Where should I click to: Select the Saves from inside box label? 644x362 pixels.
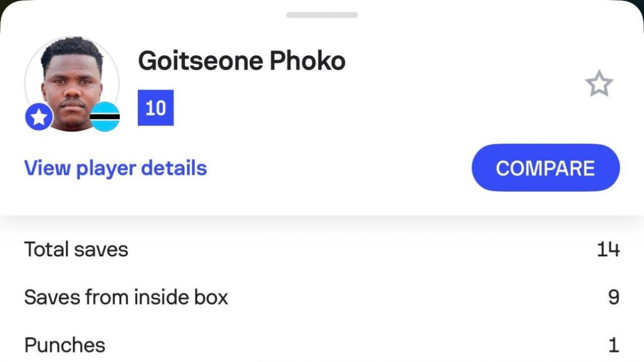point(126,297)
